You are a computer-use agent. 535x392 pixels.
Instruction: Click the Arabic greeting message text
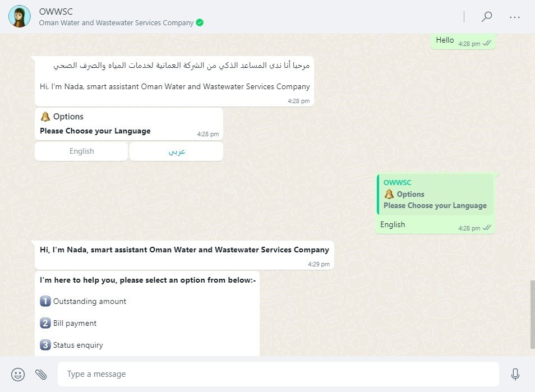coord(182,65)
